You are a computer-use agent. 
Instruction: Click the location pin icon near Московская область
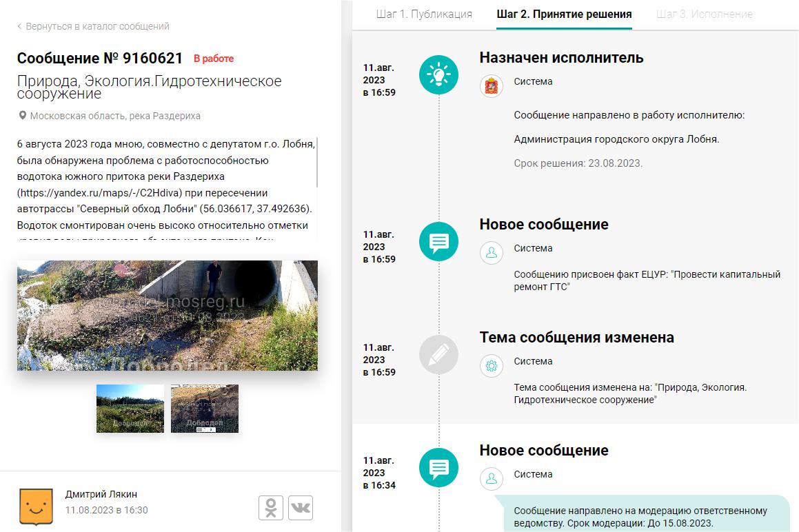tap(23, 116)
